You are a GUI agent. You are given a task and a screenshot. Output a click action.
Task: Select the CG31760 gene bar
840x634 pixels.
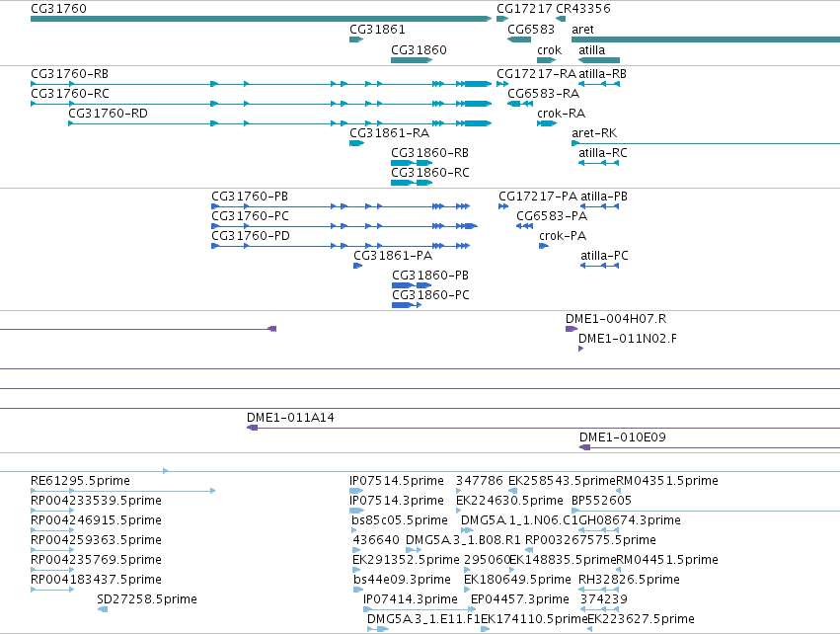point(261,19)
